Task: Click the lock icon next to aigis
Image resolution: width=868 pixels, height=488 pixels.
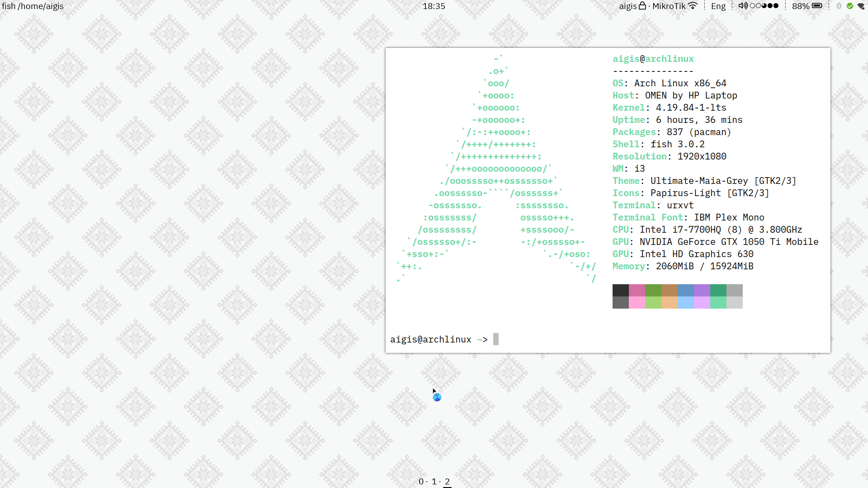Action: (642, 6)
